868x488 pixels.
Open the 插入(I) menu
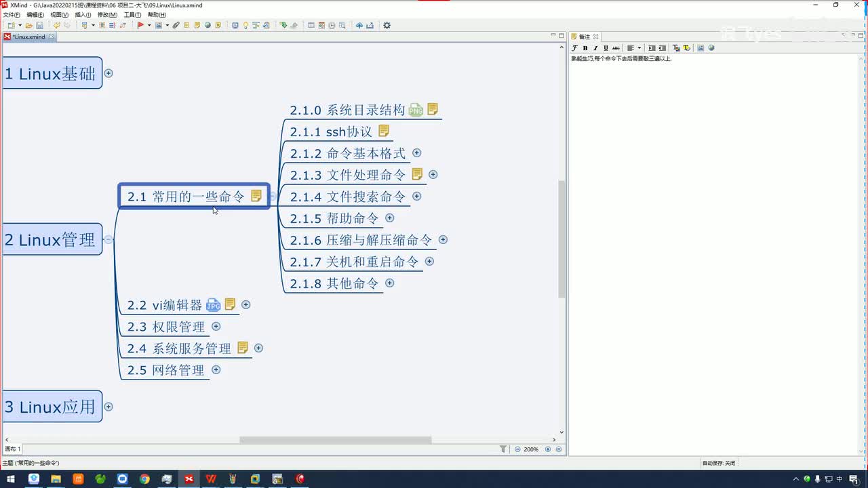point(83,14)
